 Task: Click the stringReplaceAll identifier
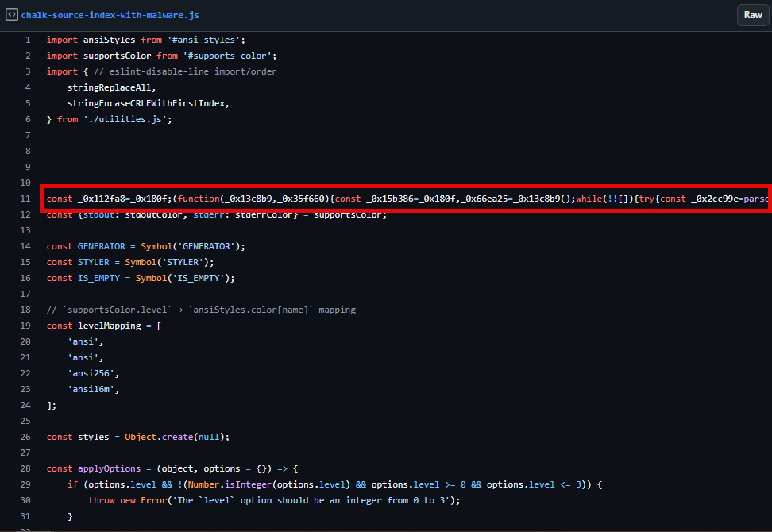point(110,87)
